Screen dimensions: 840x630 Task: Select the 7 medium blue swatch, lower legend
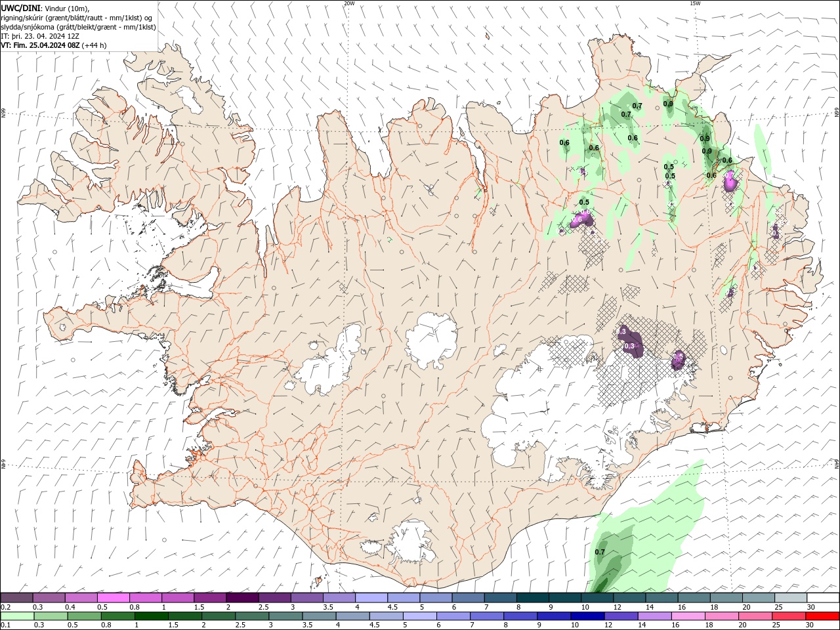pyautogui.click(x=487, y=616)
